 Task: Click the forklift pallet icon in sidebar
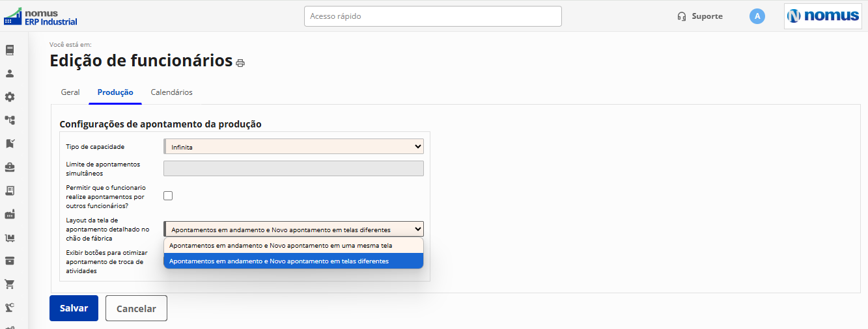coord(10,237)
